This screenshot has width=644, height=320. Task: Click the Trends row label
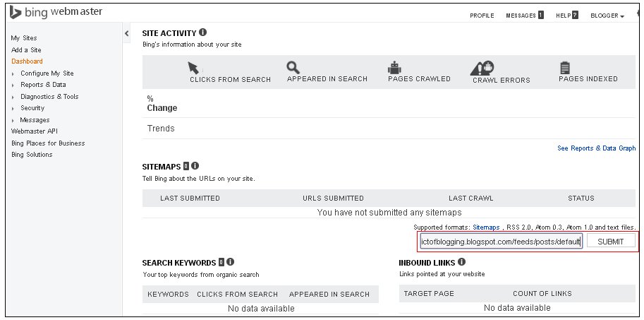coord(161,129)
